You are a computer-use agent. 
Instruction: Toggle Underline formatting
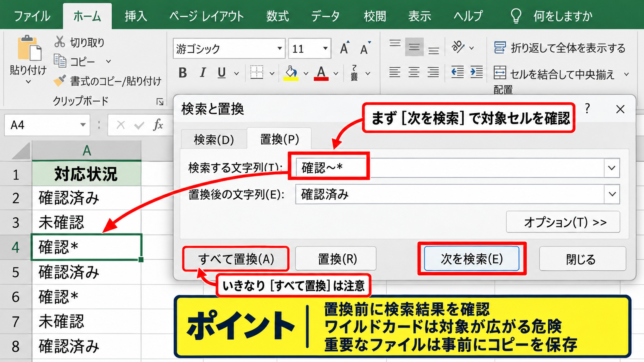point(221,72)
